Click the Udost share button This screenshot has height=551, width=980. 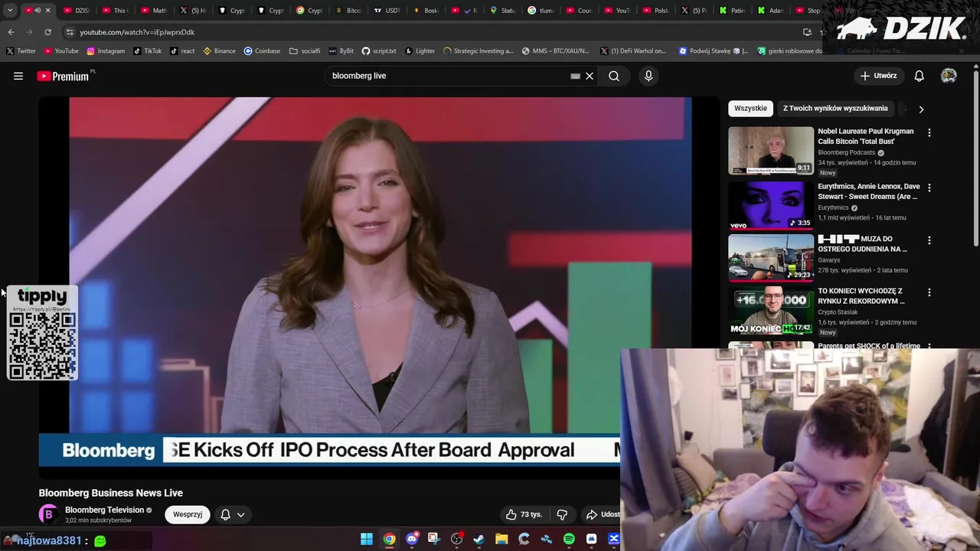(602, 514)
